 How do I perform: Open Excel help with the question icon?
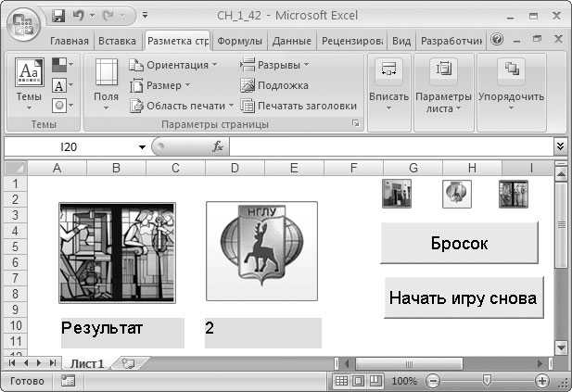click(497, 39)
